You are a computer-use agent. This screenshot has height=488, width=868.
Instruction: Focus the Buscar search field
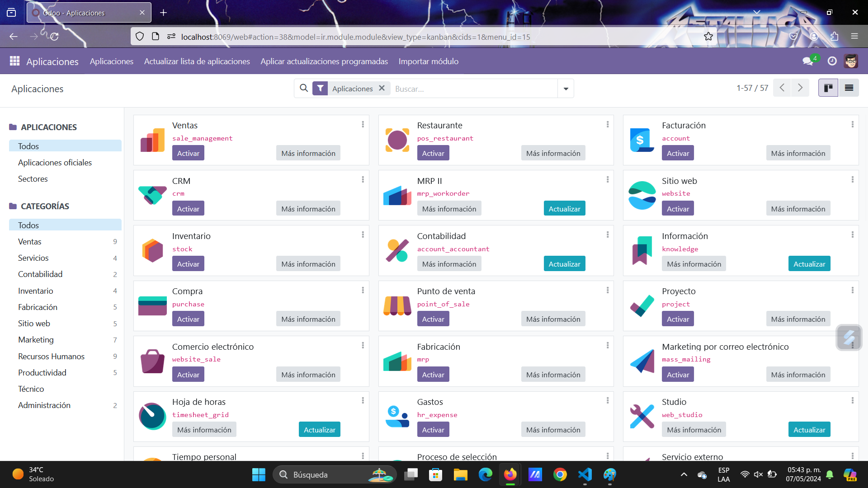pos(474,89)
